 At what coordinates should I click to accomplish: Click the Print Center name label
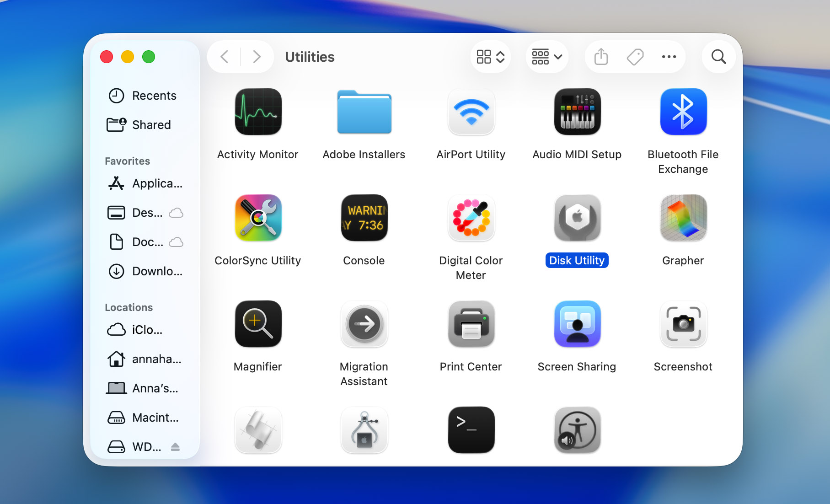pyautogui.click(x=471, y=367)
